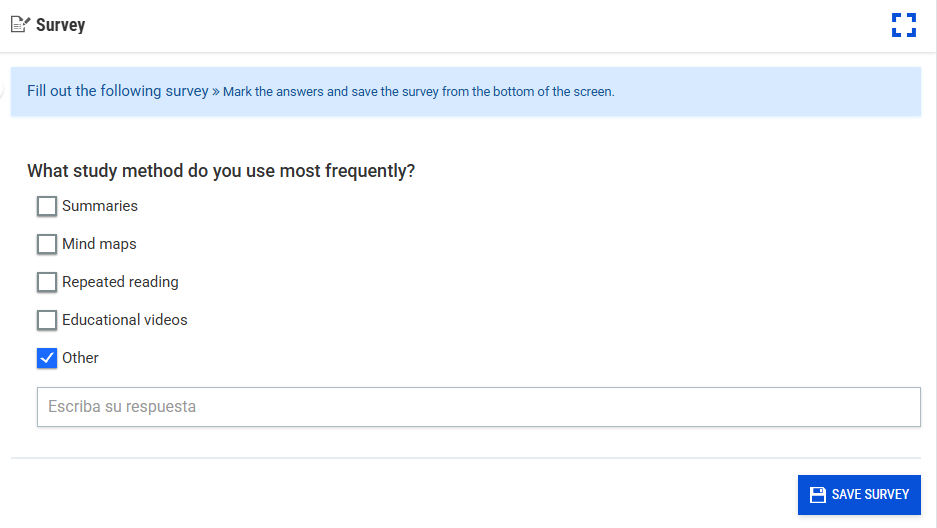Click the Mind maps option label
The height and width of the screenshot is (528, 937).
pyautogui.click(x=99, y=244)
